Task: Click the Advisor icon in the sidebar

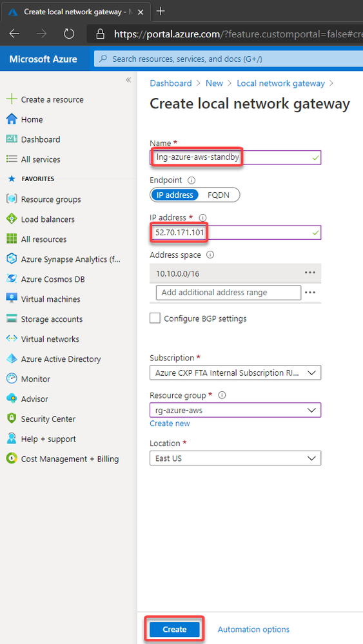Action: click(x=12, y=398)
